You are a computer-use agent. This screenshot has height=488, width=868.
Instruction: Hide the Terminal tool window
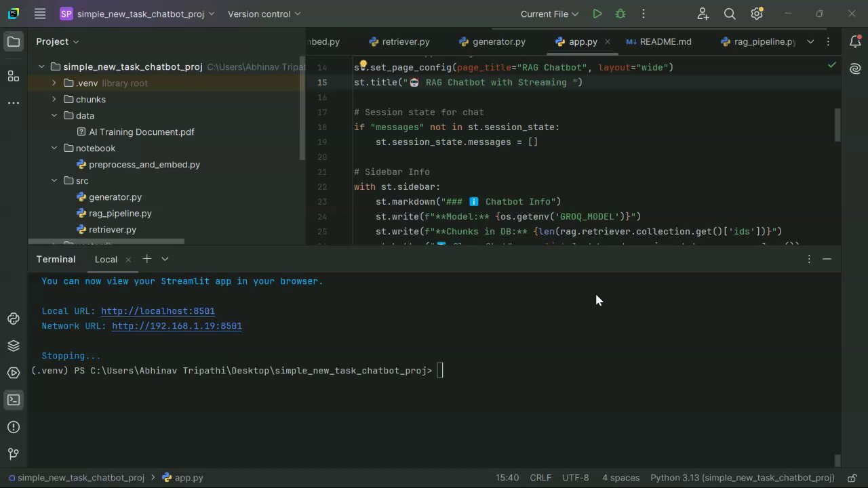(827, 259)
